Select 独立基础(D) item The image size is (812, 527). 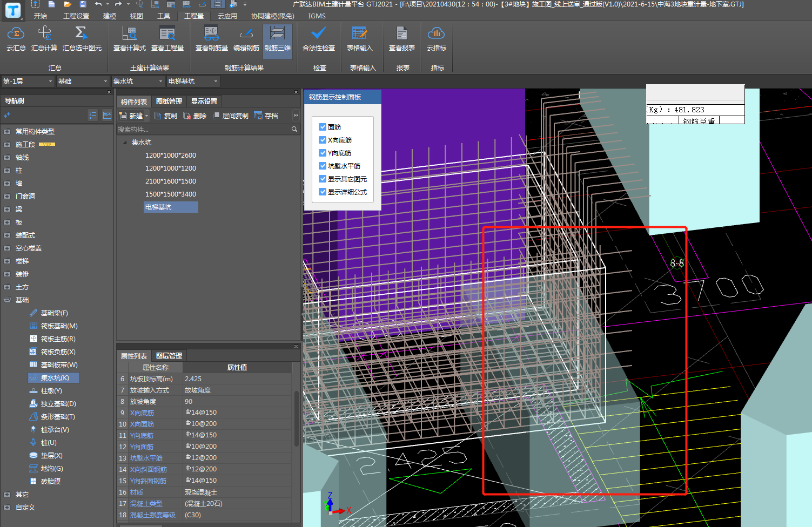click(58, 403)
